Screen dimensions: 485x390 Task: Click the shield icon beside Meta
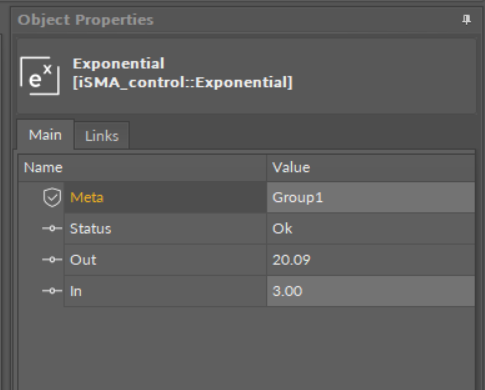coord(52,197)
